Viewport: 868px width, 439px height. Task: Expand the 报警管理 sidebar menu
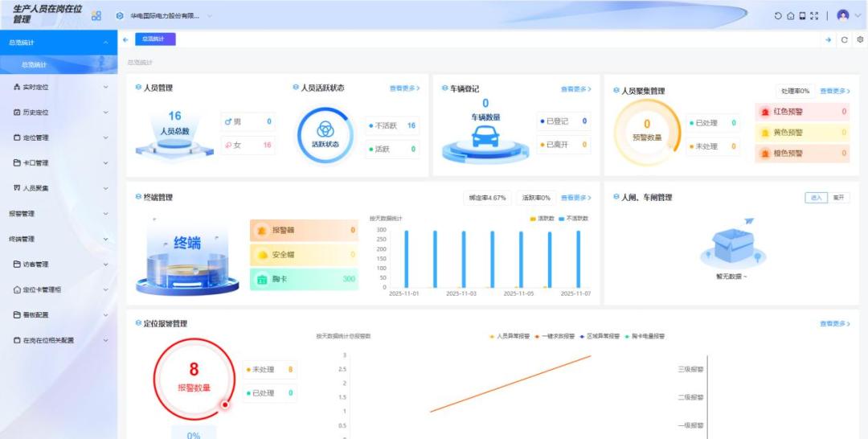pyautogui.click(x=59, y=214)
